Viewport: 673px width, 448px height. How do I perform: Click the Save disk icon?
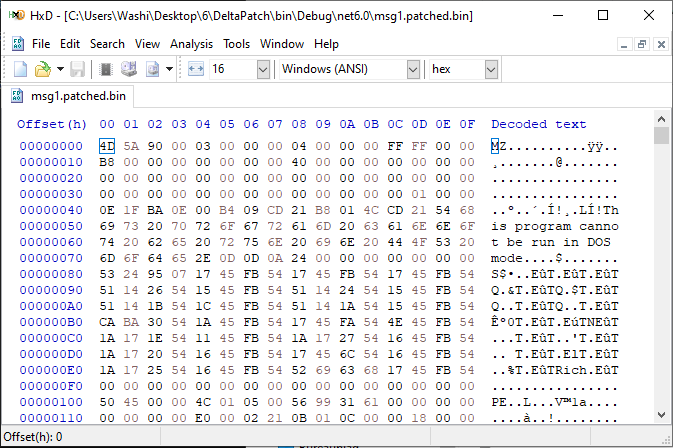click(x=78, y=69)
